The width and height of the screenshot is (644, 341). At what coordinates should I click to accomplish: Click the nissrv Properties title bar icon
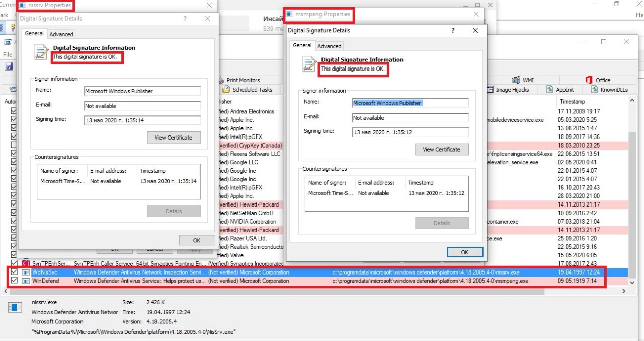[x=23, y=5]
